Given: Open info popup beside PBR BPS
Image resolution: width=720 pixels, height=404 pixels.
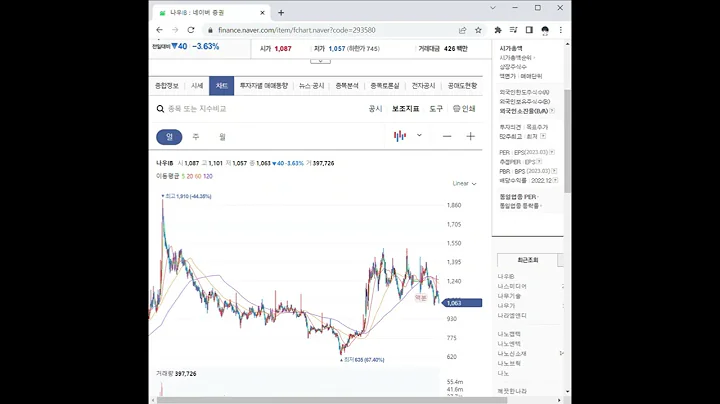Looking at the screenshot, I should [x=554, y=171].
